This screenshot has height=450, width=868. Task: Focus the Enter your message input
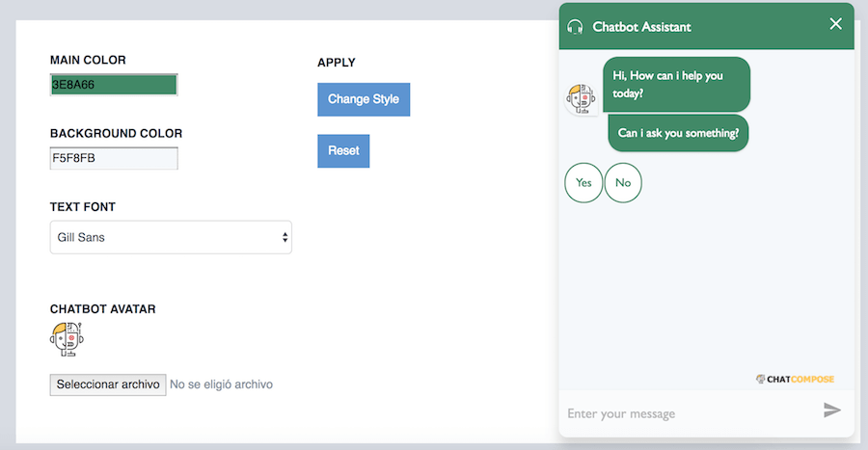[x=690, y=413]
